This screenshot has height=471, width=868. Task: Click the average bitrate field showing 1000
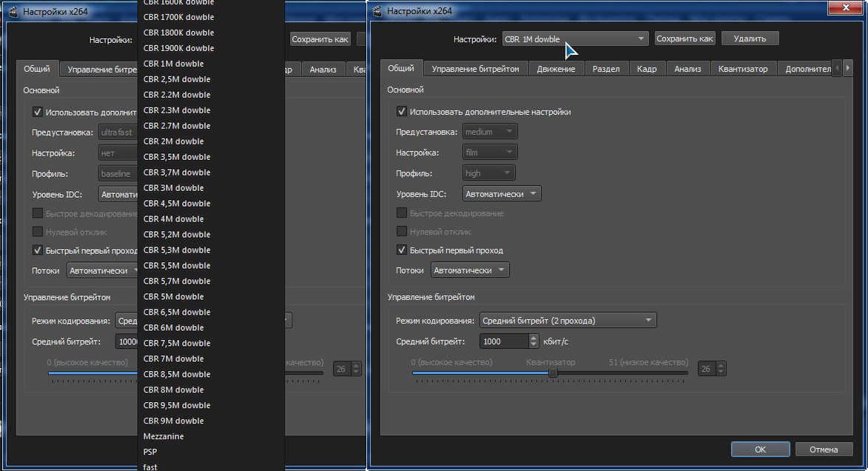pos(504,341)
